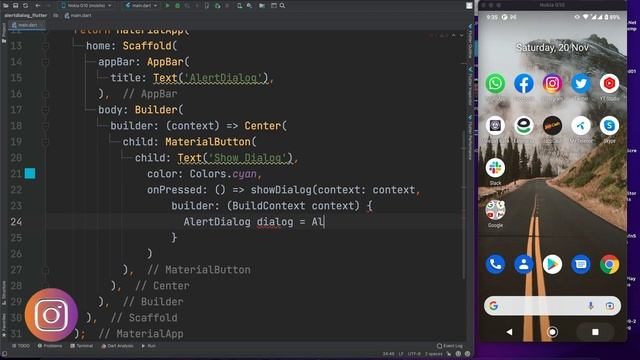The image size is (640, 360).
Task: Click the Debug bug icon in toolbar
Action: tap(178, 6)
